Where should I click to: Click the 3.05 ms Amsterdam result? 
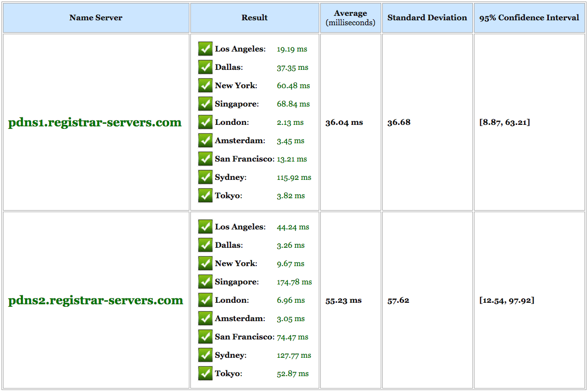(x=291, y=319)
